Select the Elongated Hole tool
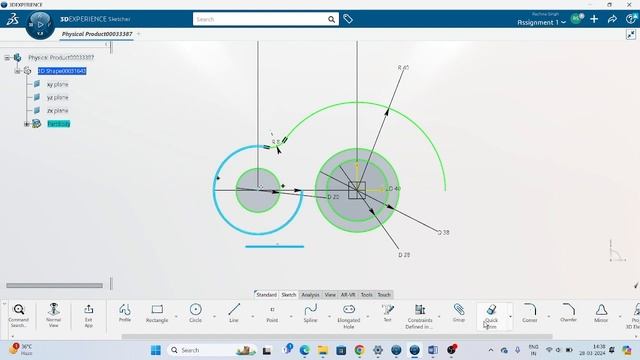Screen dimensions: 640x360 pos(349,316)
